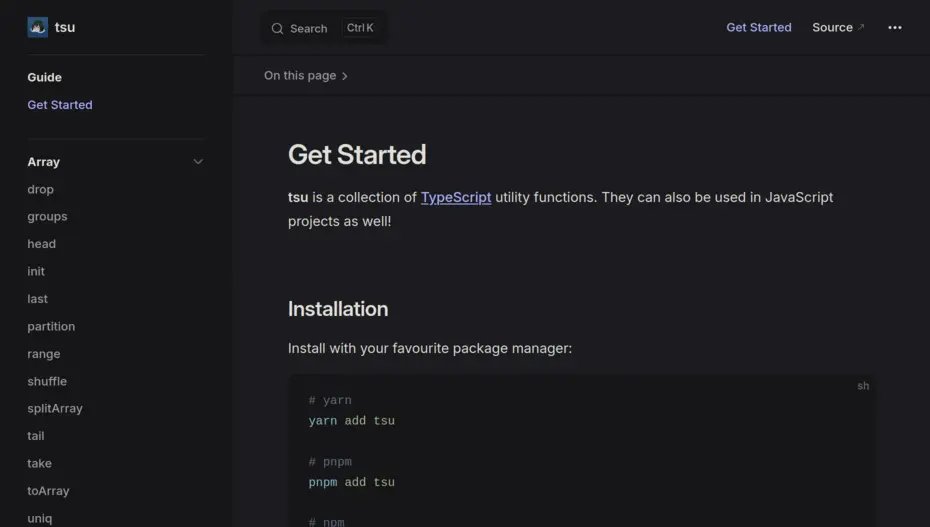Open the drop function page

pos(41,189)
